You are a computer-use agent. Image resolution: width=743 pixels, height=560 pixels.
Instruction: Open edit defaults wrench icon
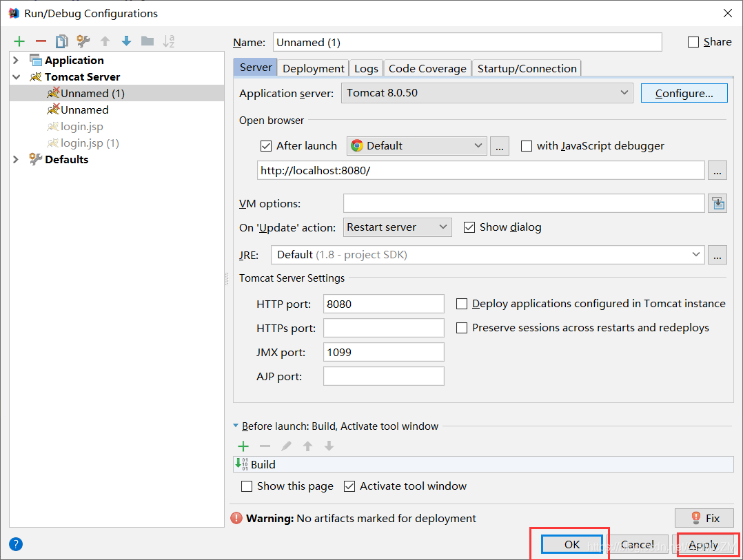[83, 41]
